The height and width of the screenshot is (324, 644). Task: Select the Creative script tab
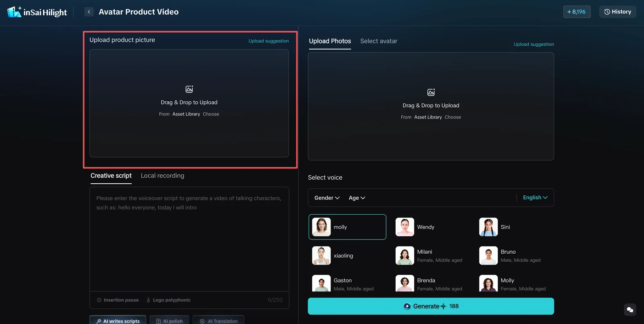[x=111, y=176]
